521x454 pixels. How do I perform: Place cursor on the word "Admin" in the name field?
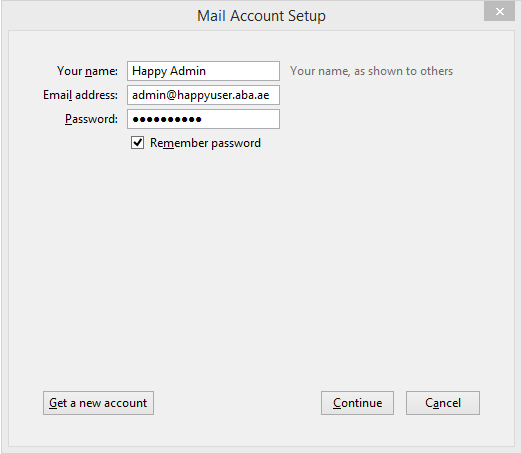[x=188, y=71]
